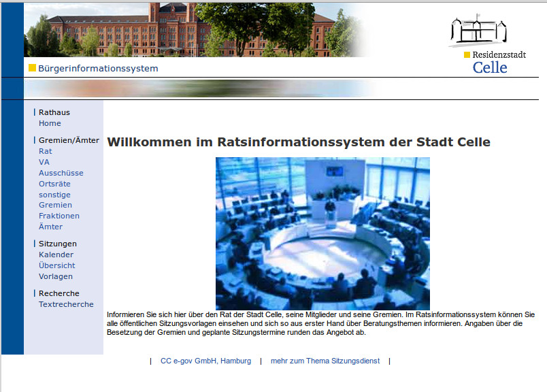The width and height of the screenshot is (547, 392).
Task: Select VA in the Gremien/Ämter menu
Action: point(44,162)
